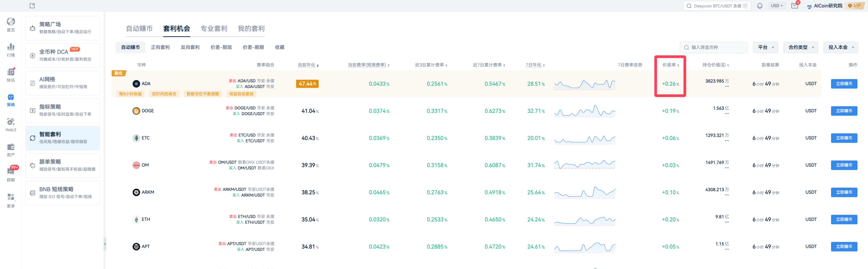Open the notification bell icon
Image resolution: width=868 pixels, height=269 pixels.
coord(759,6)
